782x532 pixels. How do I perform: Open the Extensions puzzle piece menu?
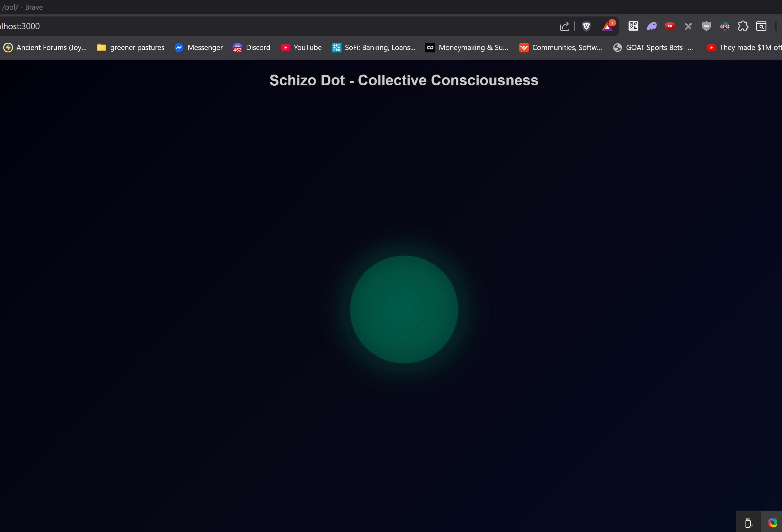(x=743, y=26)
